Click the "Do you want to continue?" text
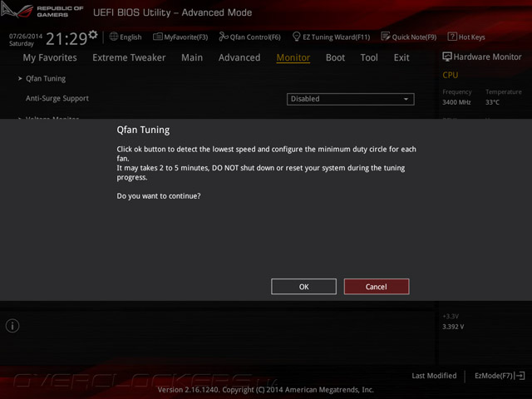The width and height of the screenshot is (532, 399). pos(159,196)
